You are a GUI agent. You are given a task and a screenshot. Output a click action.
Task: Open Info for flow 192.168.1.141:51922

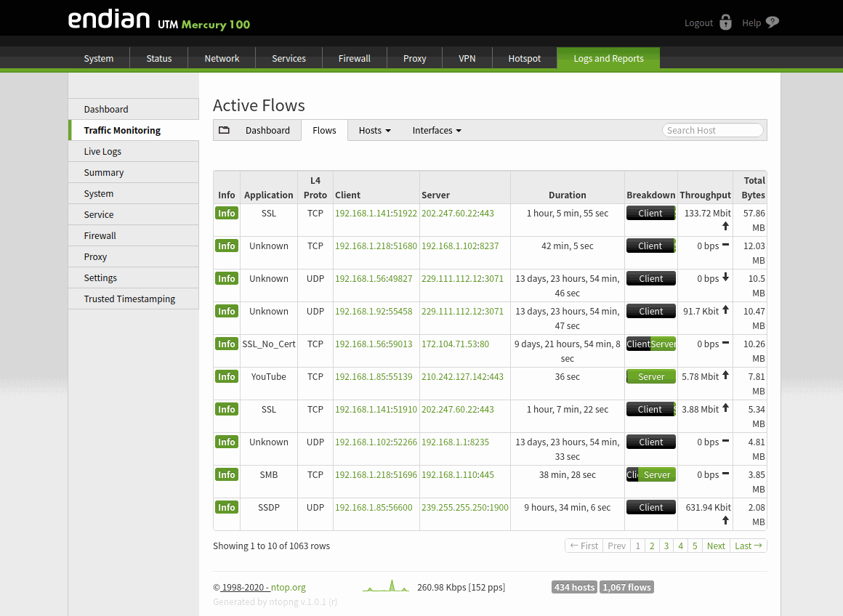point(226,214)
